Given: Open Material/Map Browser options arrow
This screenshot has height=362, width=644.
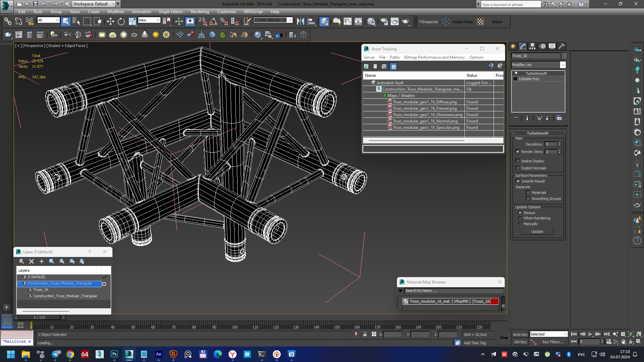Looking at the screenshot, I should 400,291.
